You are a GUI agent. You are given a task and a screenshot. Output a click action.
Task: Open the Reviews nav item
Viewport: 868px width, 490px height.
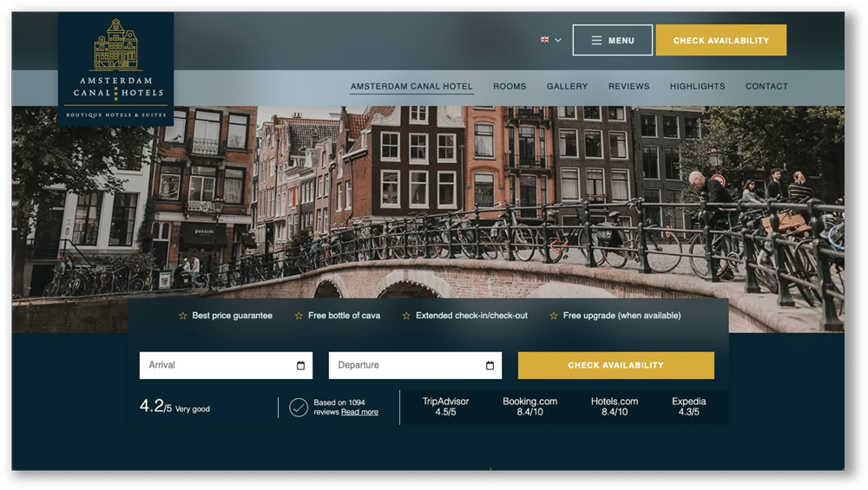(x=628, y=86)
